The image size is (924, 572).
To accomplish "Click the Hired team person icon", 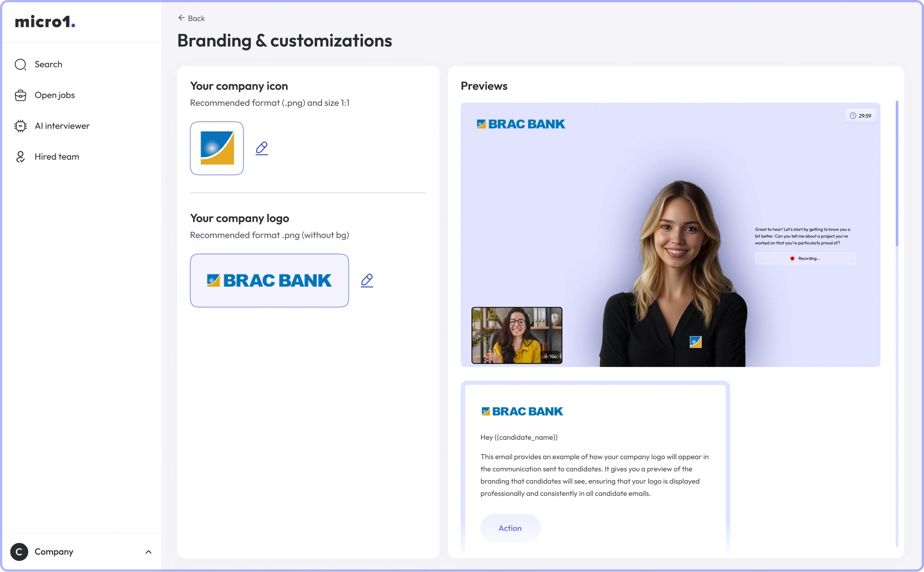I will click(x=20, y=157).
